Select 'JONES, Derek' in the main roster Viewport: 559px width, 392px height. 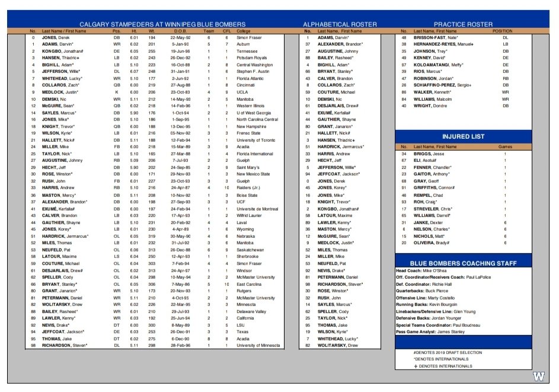tap(56, 37)
